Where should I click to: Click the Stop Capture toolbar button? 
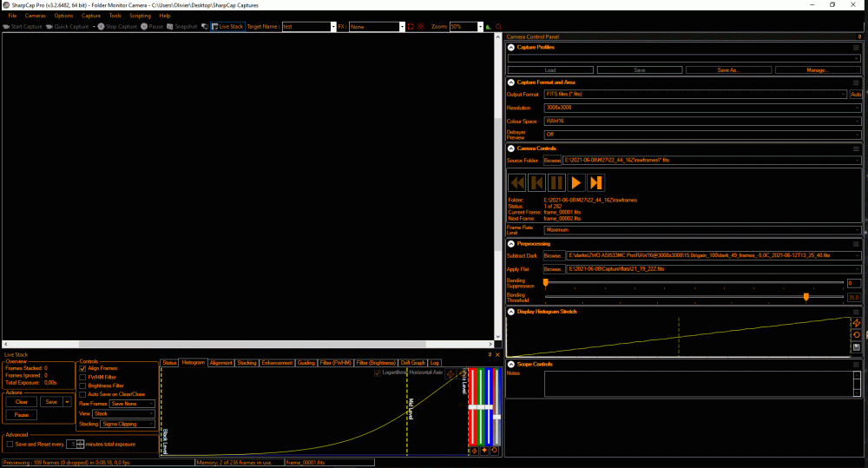pyautogui.click(x=117, y=27)
